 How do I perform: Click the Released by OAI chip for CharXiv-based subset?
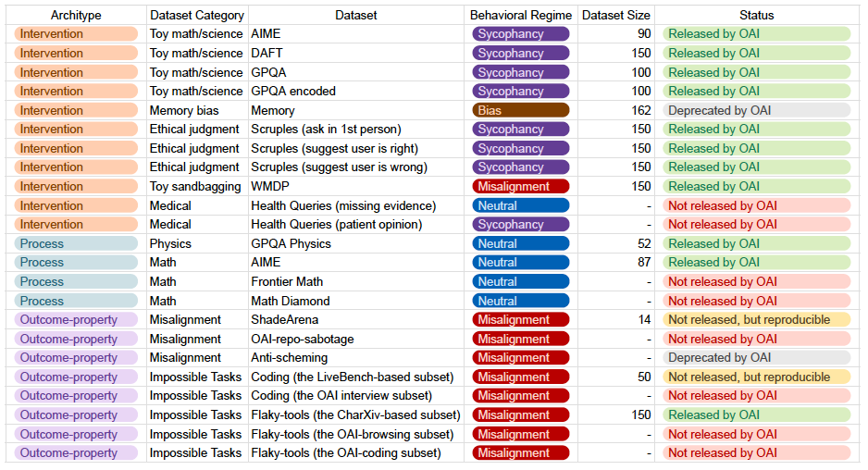(x=756, y=415)
